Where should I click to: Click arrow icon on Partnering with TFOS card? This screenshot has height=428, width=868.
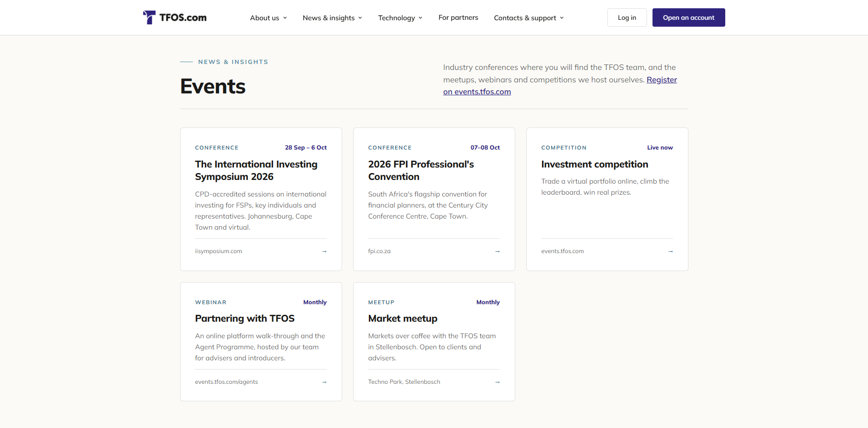[x=324, y=382]
